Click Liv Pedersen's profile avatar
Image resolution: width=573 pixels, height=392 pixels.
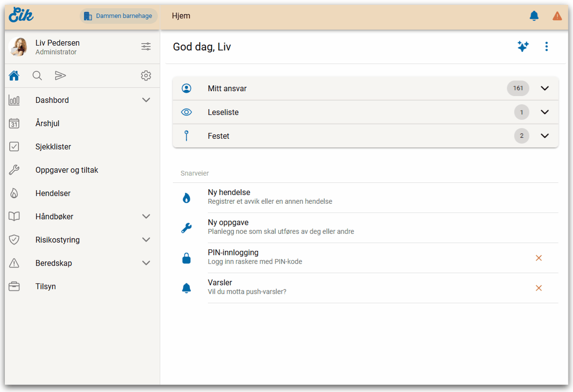18,47
